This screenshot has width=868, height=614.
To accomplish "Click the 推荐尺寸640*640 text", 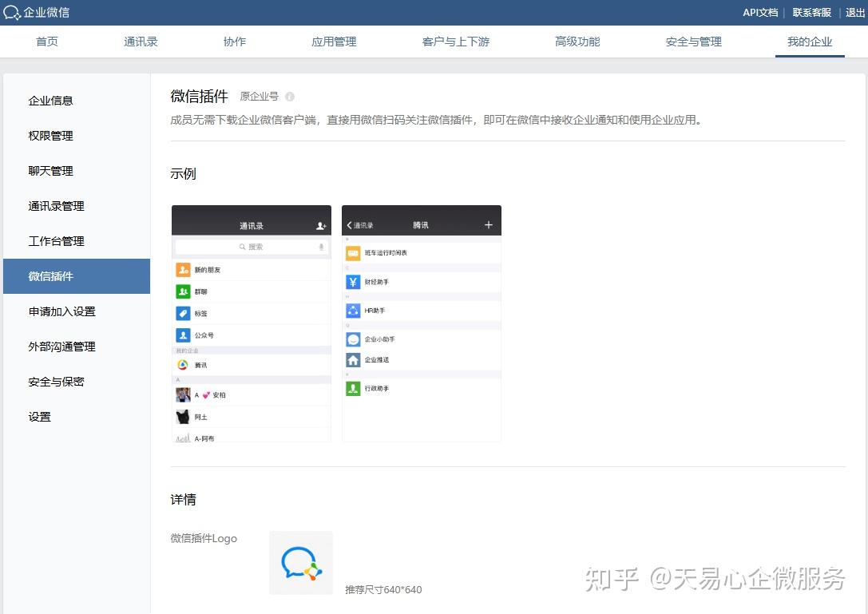I will [383, 589].
